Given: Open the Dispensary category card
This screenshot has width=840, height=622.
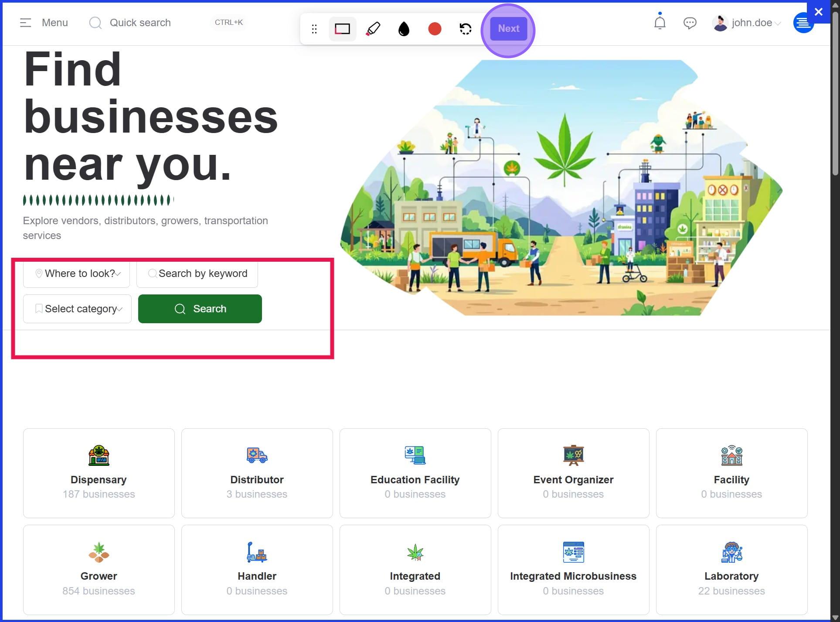Looking at the screenshot, I should click(x=99, y=473).
